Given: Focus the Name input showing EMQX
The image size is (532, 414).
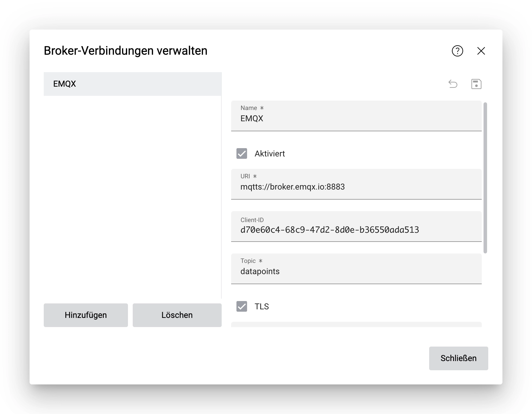Looking at the screenshot, I should (355, 119).
